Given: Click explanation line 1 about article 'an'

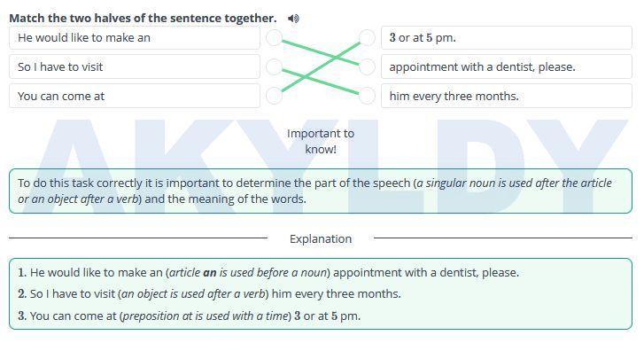Looking at the screenshot, I should point(268,272).
